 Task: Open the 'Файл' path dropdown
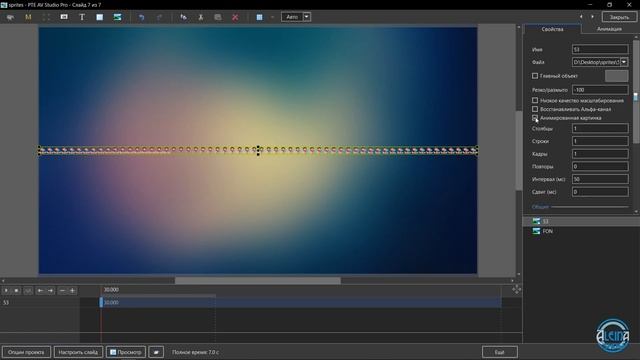pyautogui.click(x=624, y=62)
